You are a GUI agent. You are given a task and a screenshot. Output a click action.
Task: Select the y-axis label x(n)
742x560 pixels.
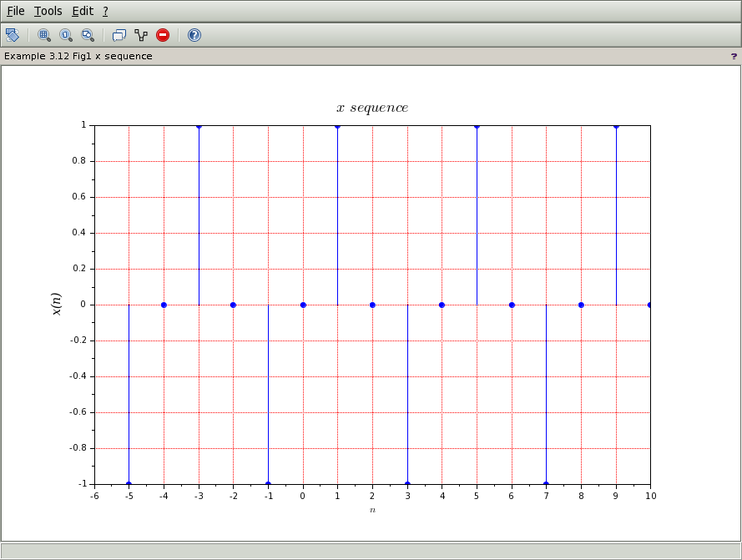(x=56, y=305)
